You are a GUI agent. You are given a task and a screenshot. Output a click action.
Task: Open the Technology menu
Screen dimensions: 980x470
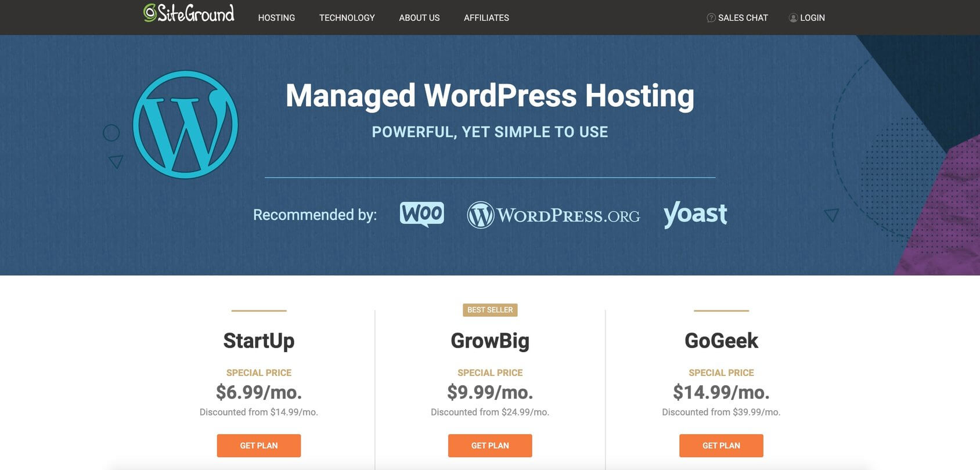pos(347,18)
